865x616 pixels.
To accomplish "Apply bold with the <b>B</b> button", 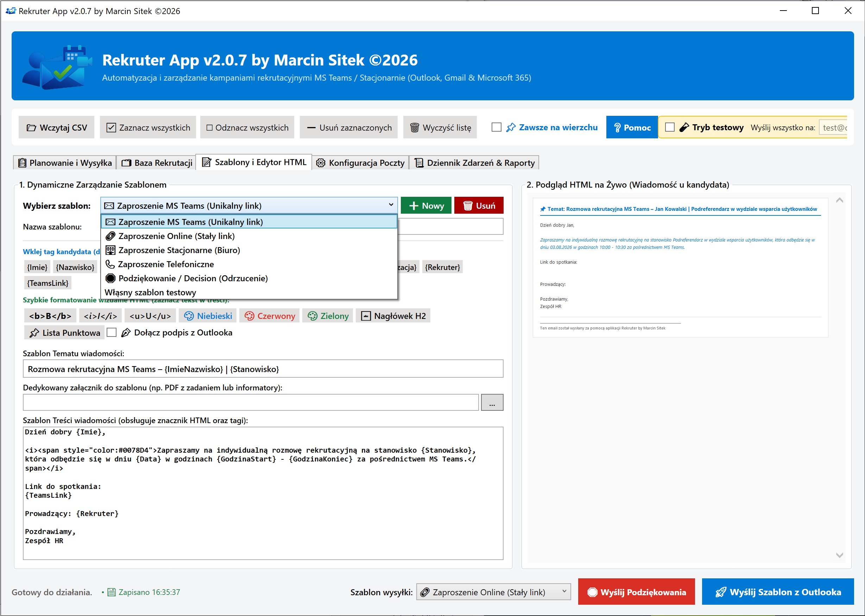I will click(50, 316).
